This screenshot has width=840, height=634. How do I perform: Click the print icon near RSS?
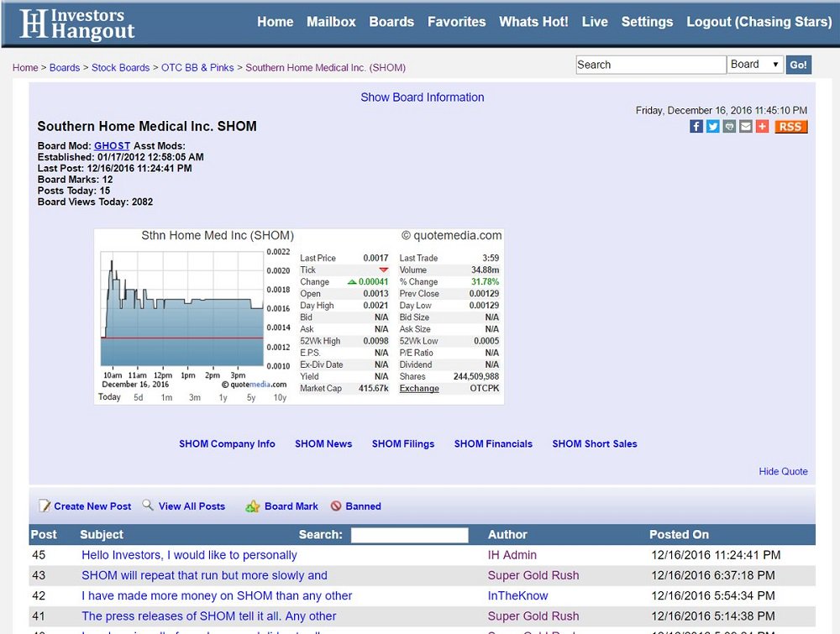729,126
